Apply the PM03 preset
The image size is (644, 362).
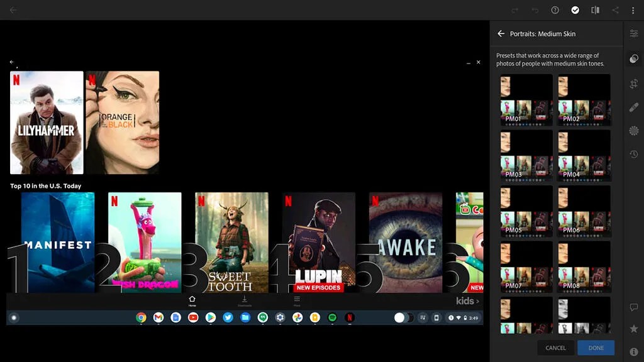coord(526,156)
